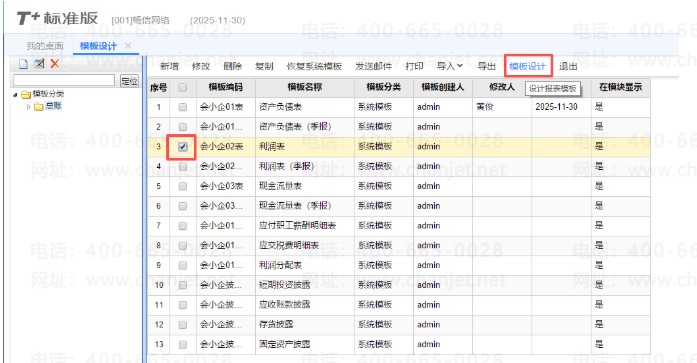This screenshot has width=697, height=363.
Task: Click the 复制 toolbar button
Action: [x=264, y=66]
